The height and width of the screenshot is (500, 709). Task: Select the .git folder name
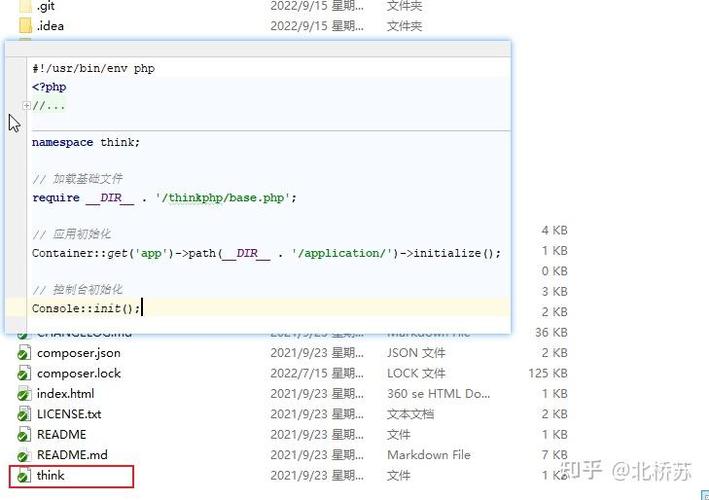pyautogui.click(x=46, y=6)
